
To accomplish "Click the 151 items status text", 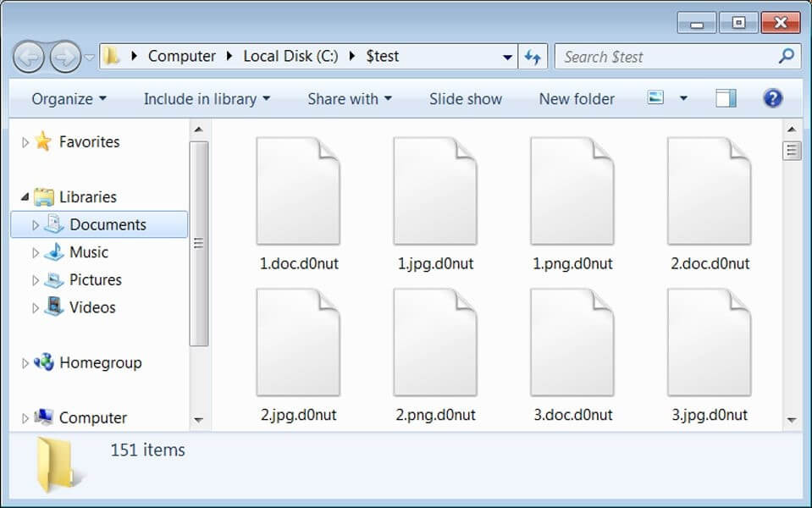I will click(147, 450).
